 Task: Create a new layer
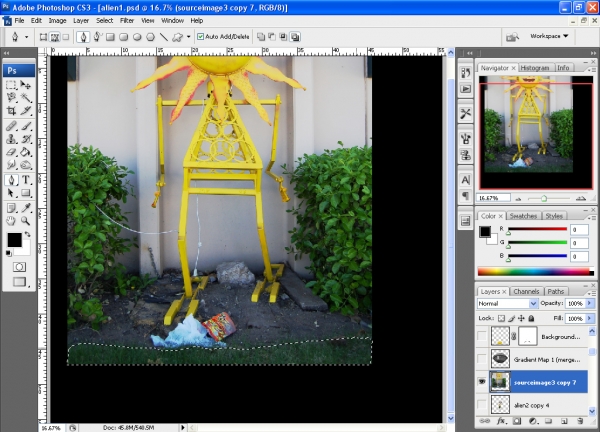(x=564, y=421)
